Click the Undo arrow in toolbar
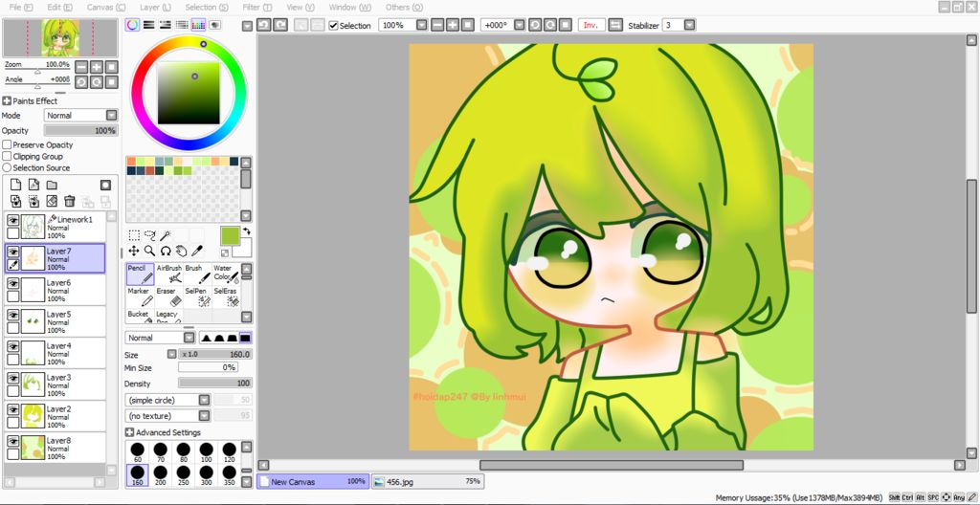The image size is (980, 505). 263,25
